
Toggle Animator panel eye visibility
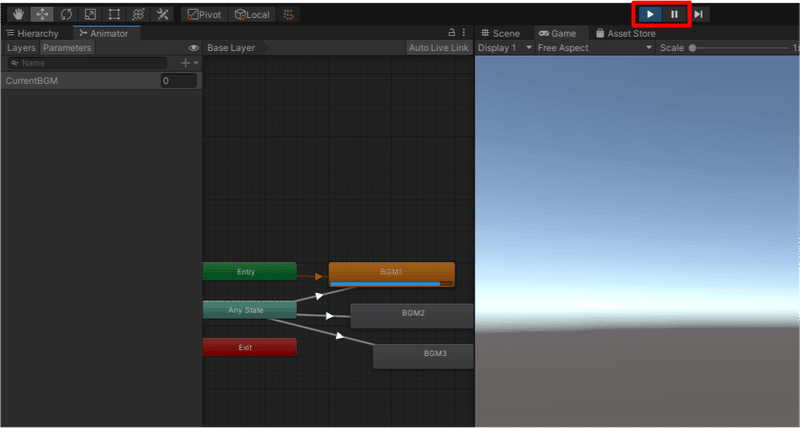point(193,48)
